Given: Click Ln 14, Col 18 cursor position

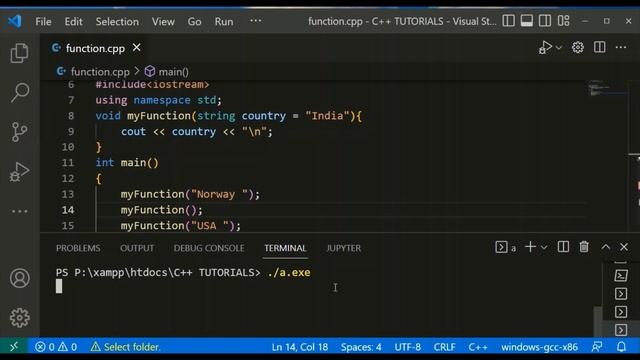Looking at the screenshot, I should (x=300, y=347).
